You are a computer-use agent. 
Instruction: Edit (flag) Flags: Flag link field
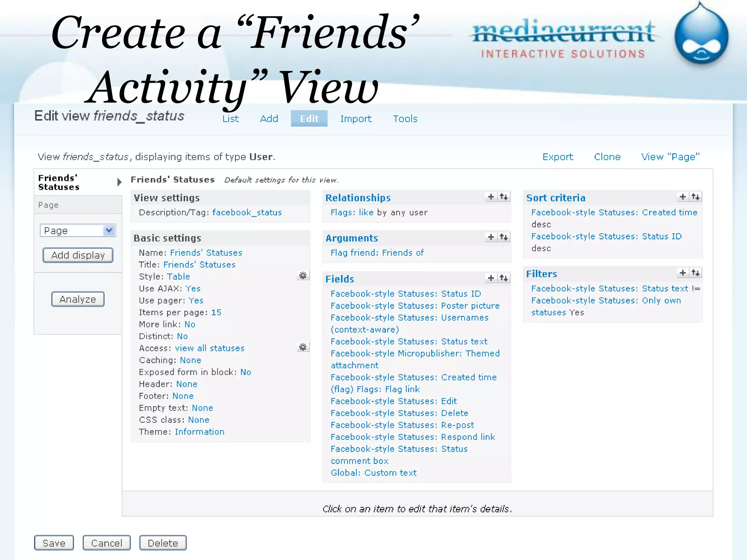pos(375,389)
